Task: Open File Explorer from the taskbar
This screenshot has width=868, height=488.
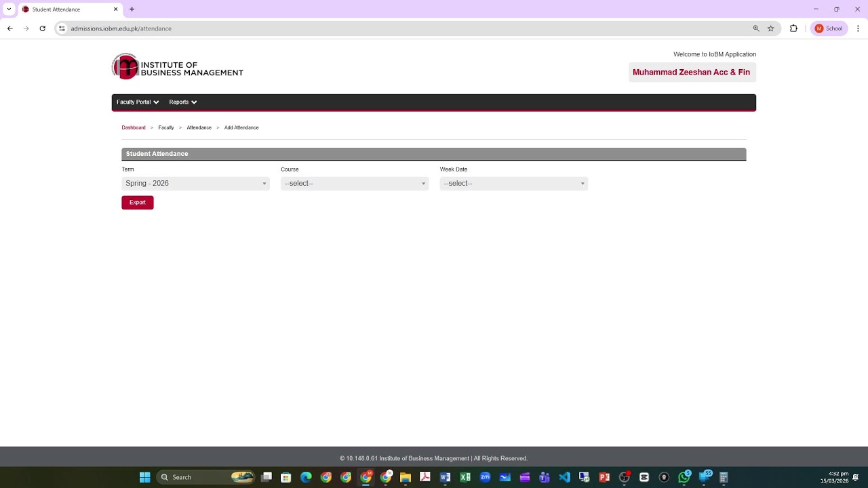Action: 406,477
